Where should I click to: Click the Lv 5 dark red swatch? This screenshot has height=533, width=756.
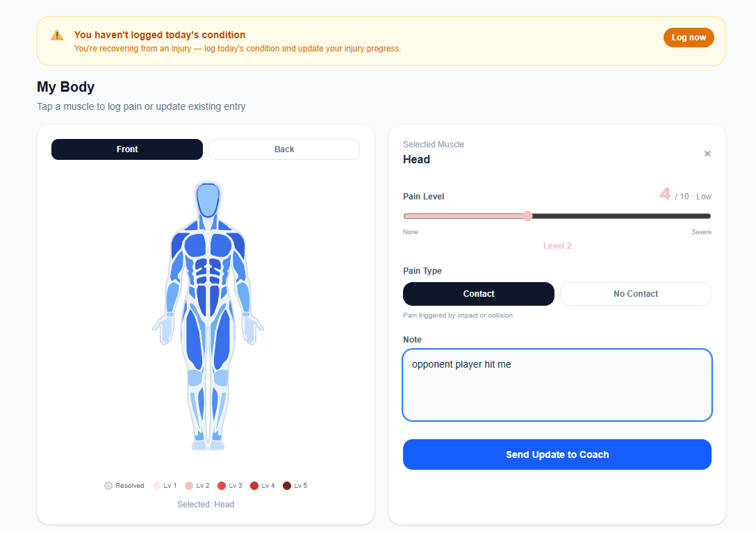point(287,486)
